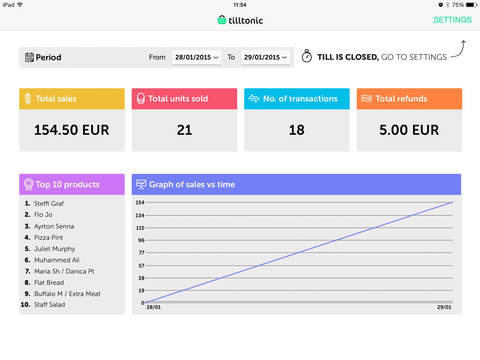
Task: Click the Top 10 products award icon
Action: tap(29, 184)
